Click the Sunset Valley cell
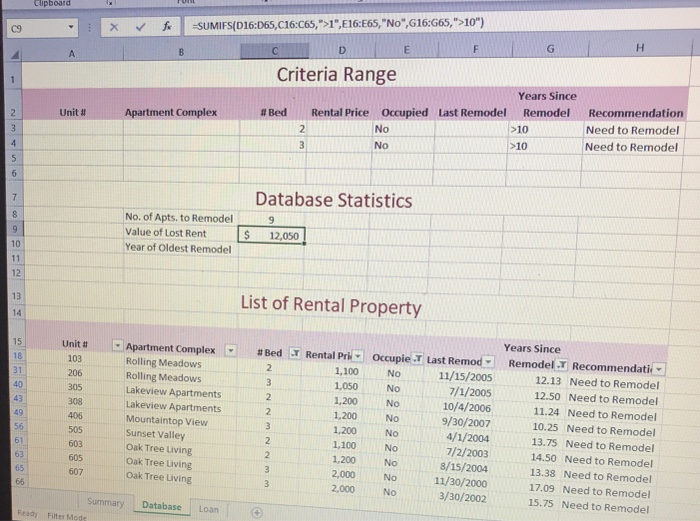 click(x=155, y=434)
